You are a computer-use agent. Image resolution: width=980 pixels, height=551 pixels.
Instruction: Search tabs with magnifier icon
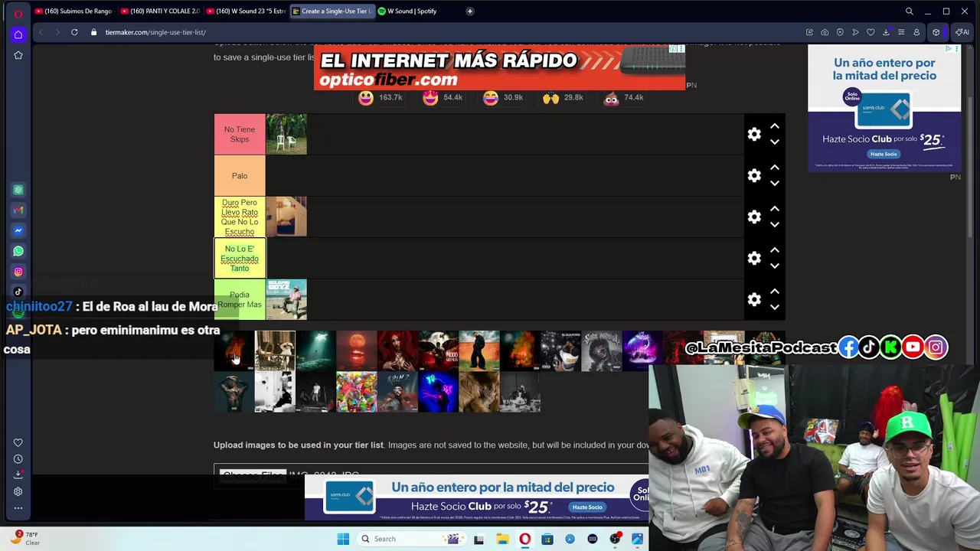pos(910,11)
